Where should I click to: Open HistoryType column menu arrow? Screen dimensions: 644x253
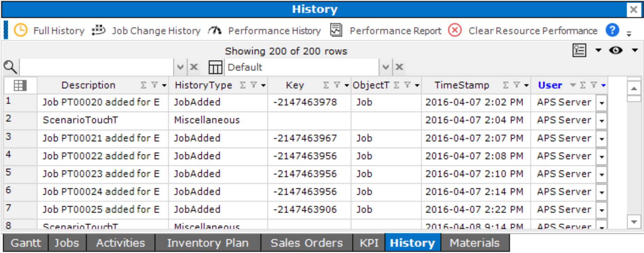(263, 86)
